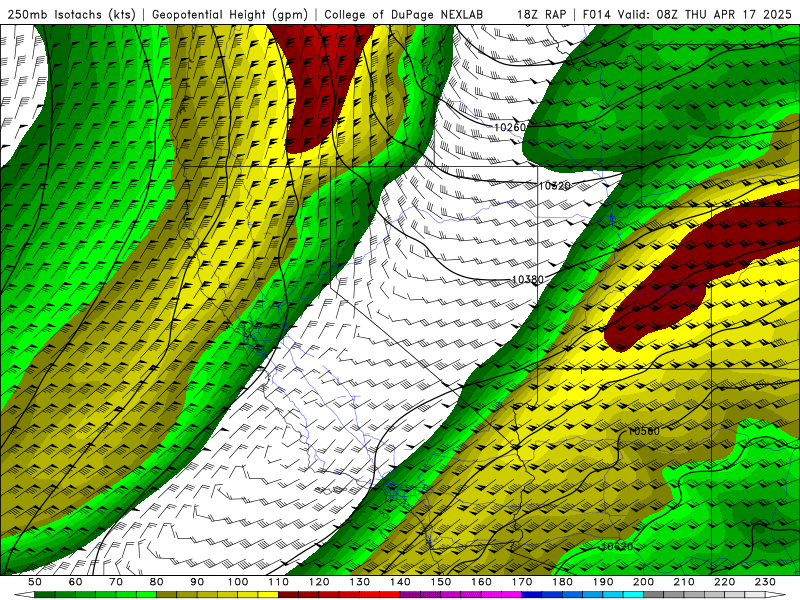Click the bright magenta swatch left of 170

tap(512, 595)
